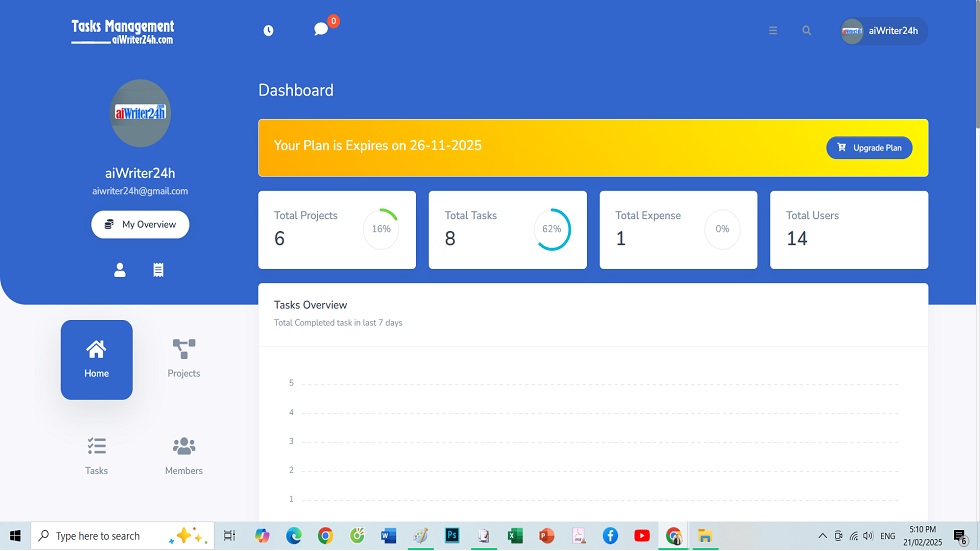Screen dimensions: 980x551
Task: Click the search magnifier icon in header
Action: pyautogui.click(x=807, y=31)
